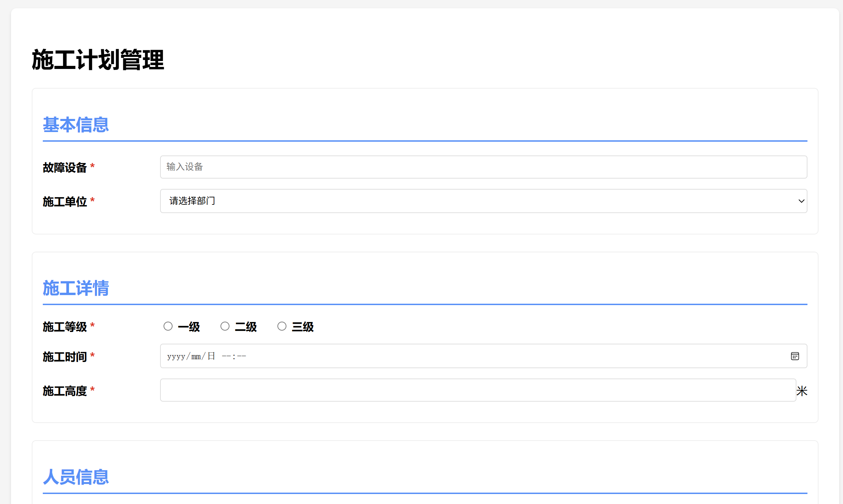Viewport: 843px width, 504px height.
Task: Click the 施工高度 field label
Action: tap(65, 391)
